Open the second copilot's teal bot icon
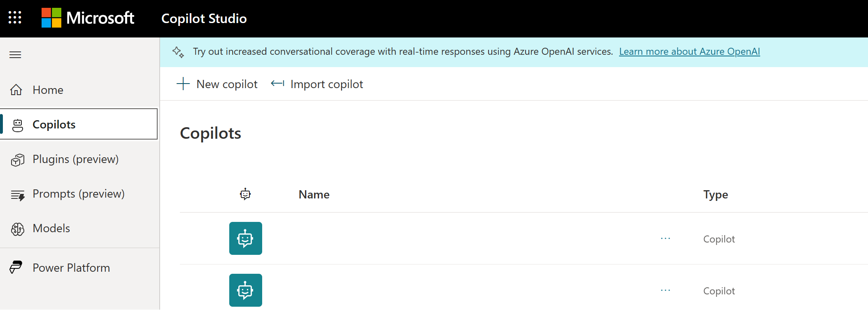The width and height of the screenshot is (868, 310). (246, 290)
